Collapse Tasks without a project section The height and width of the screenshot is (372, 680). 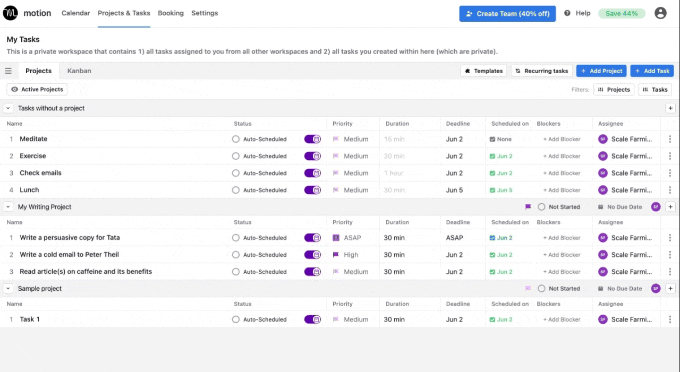8,108
